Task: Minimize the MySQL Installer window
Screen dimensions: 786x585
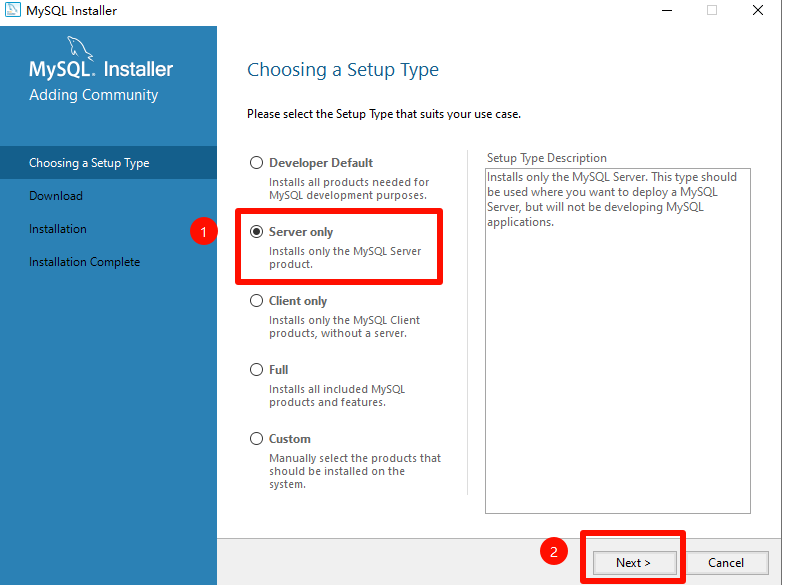Action: tap(667, 10)
